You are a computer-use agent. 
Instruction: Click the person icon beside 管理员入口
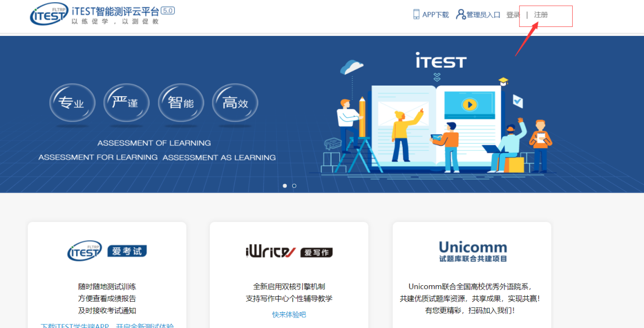pyautogui.click(x=460, y=14)
